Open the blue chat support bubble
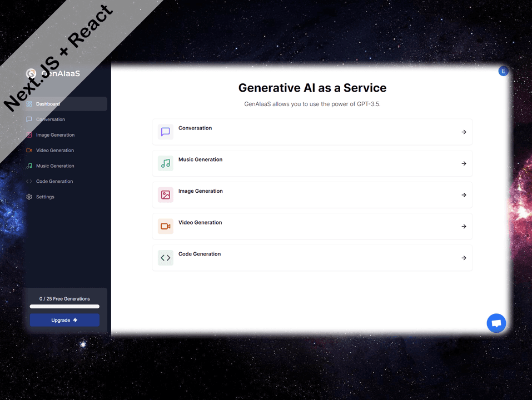This screenshot has height=400, width=532. tap(496, 323)
